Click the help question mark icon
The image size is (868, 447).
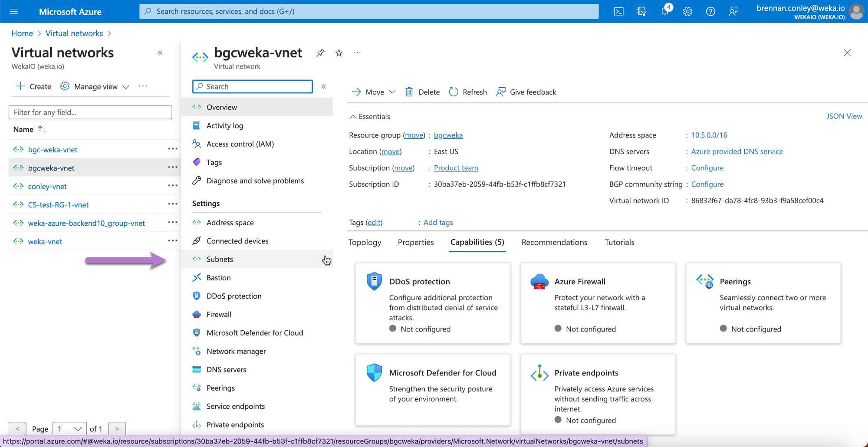[x=710, y=11]
